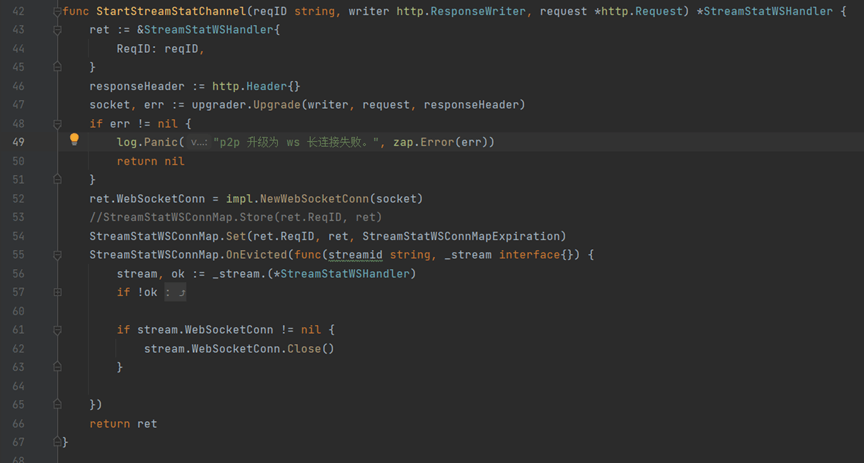Expand the folded 'if !ok' block in gutter
Viewport: 864px width, 463px height.
(x=57, y=292)
